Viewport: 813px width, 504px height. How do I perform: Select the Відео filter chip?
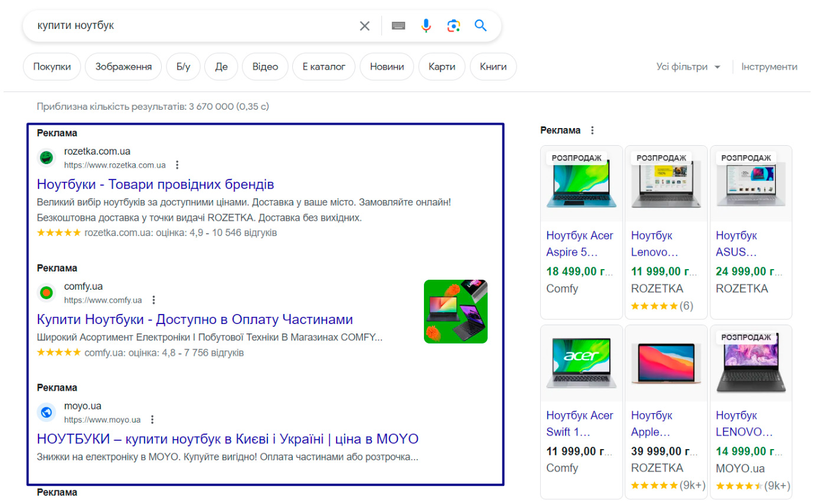[265, 67]
